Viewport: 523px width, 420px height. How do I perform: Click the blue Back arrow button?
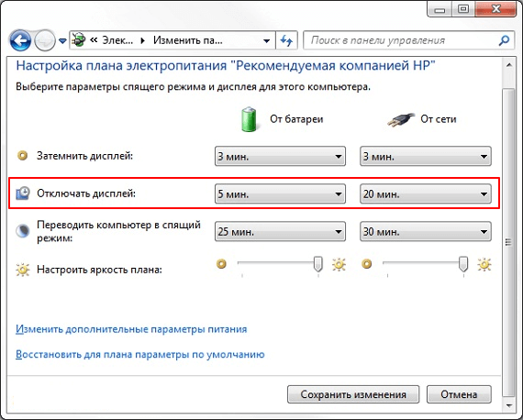20,40
